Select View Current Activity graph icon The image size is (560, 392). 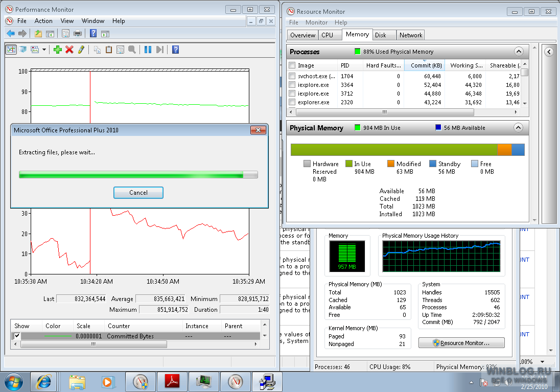point(11,49)
